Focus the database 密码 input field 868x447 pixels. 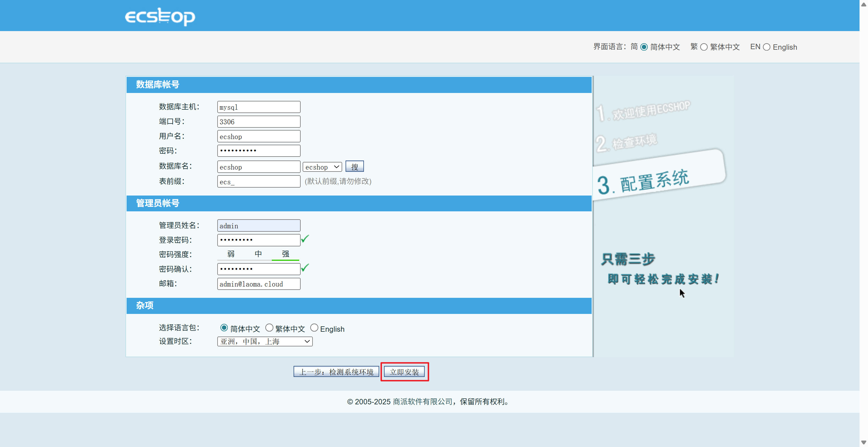point(259,151)
